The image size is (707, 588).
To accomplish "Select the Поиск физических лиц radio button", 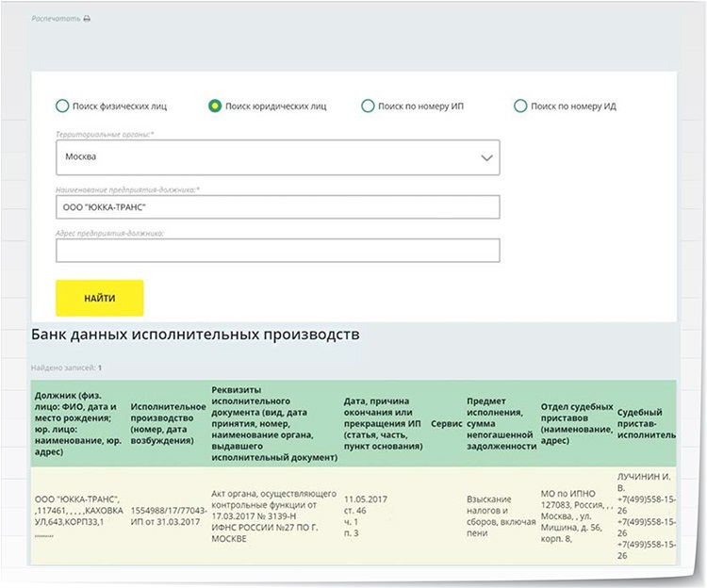I will coord(62,106).
